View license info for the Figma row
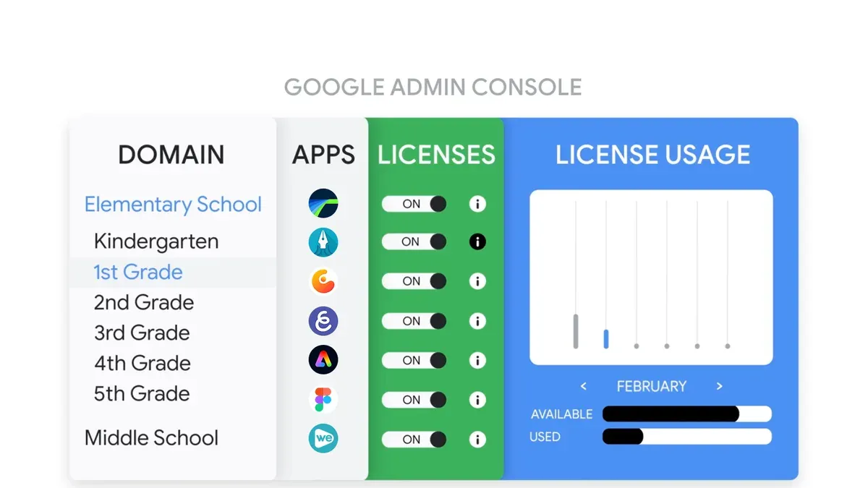 [x=477, y=399]
